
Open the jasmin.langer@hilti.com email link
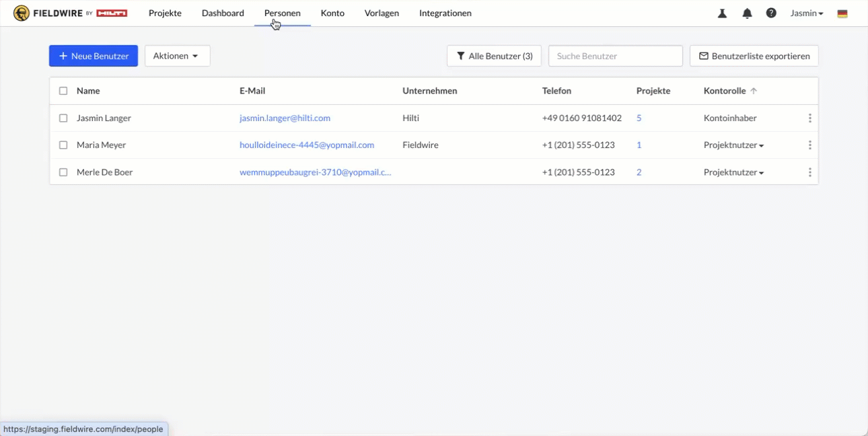click(285, 118)
